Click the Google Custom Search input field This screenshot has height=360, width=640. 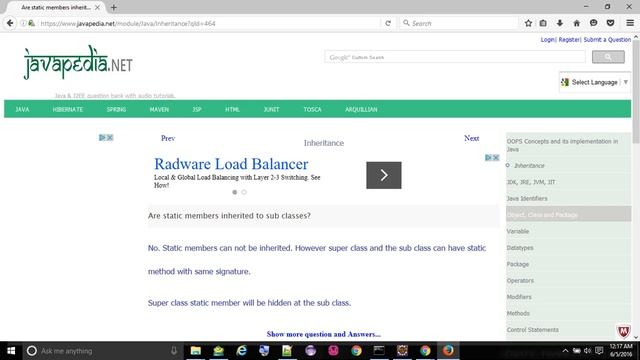455,57
